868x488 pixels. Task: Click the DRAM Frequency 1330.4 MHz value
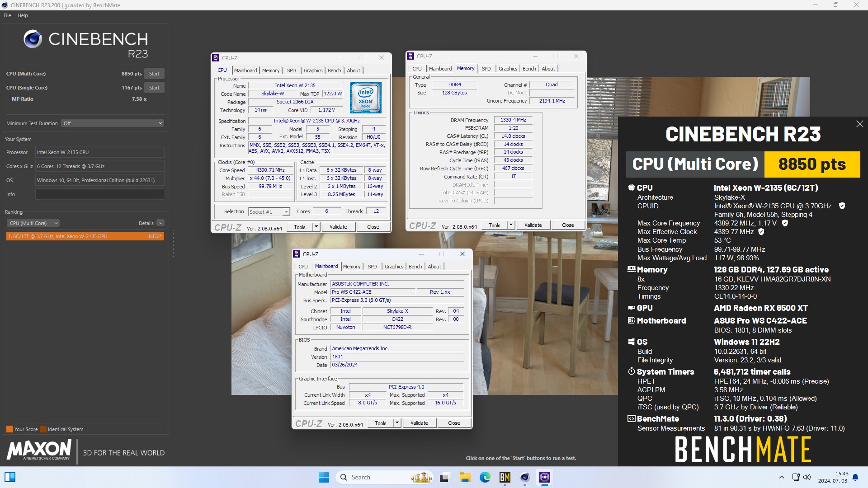coord(513,120)
